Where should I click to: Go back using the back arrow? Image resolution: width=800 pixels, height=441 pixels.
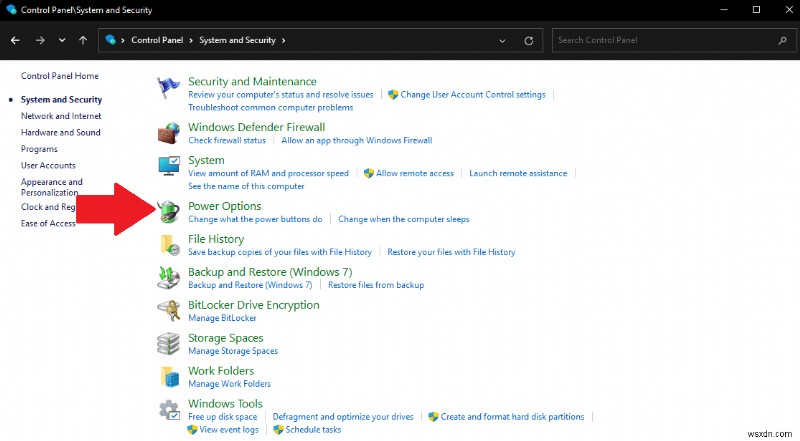[15, 40]
